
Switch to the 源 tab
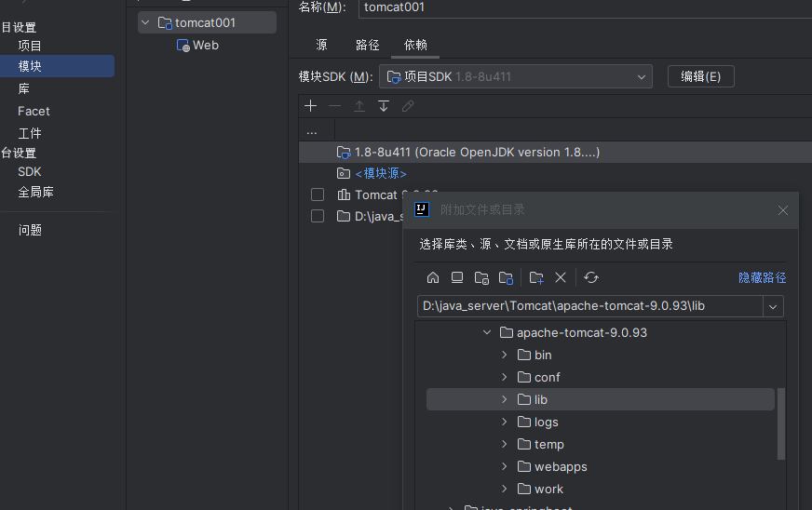[321, 45]
